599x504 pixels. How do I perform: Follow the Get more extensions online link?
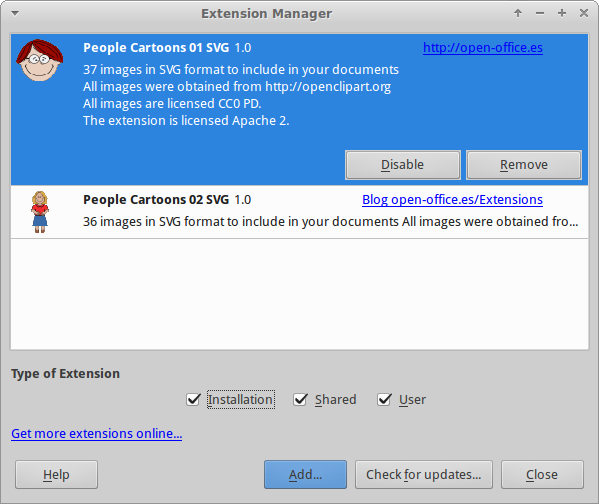(x=97, y=434)
